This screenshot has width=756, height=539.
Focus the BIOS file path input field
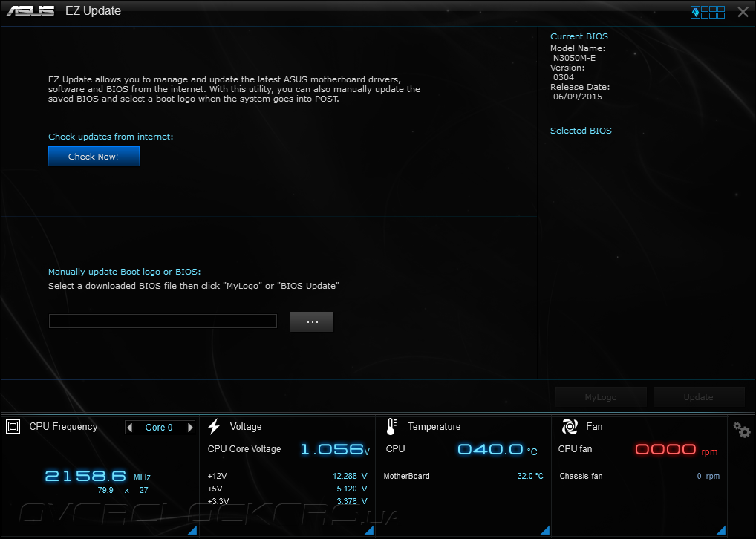click(163, 321)
